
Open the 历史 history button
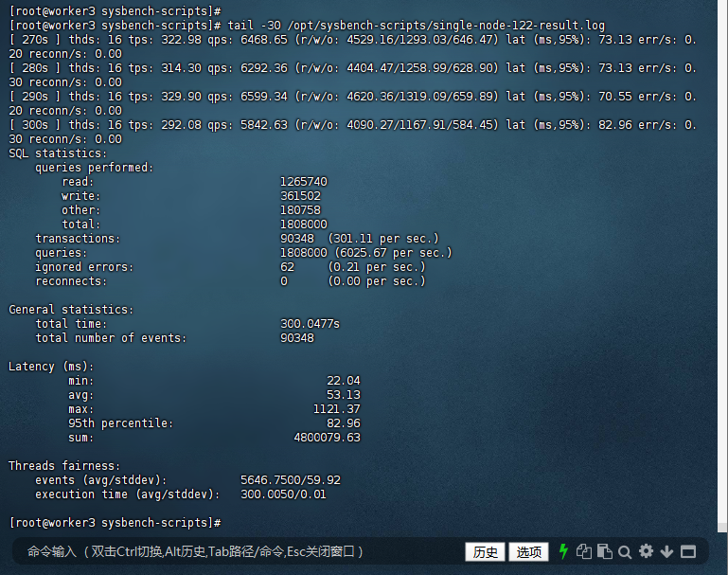(486, 551)
